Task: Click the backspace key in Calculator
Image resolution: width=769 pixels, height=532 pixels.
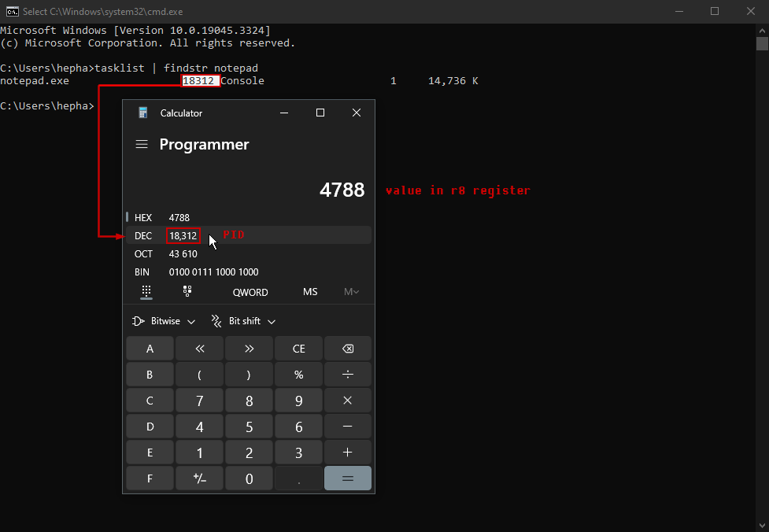Action: pyautogui.click(x=348, y=349)
